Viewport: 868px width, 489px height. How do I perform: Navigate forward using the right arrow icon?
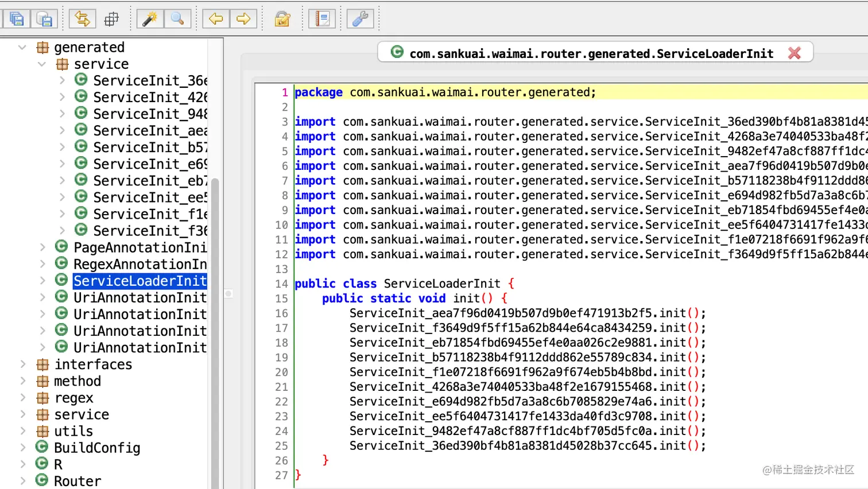click(243, 18)
